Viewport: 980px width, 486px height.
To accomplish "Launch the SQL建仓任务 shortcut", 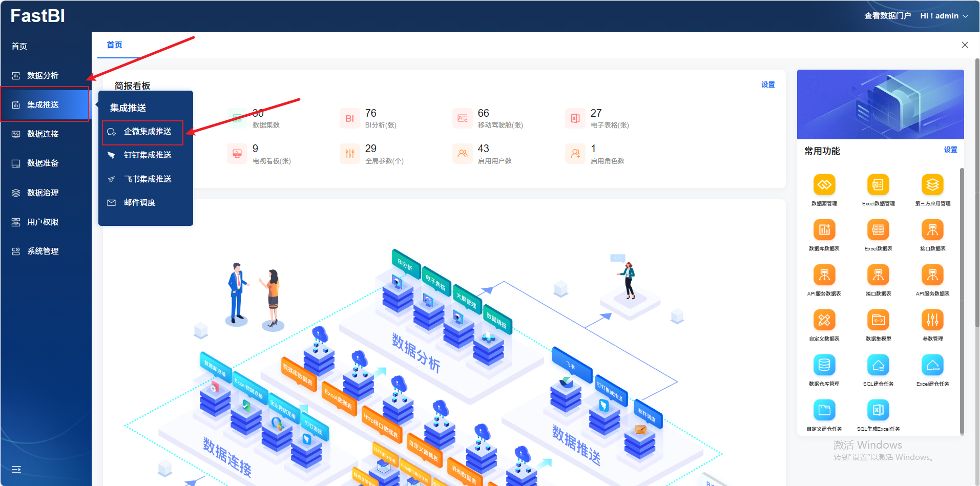I will pyautogui.click(x=878, y=365).
